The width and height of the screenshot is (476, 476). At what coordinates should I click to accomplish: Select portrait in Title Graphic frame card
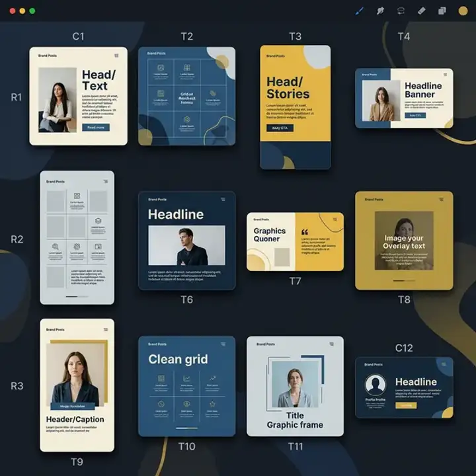click(x=295, y=384)
